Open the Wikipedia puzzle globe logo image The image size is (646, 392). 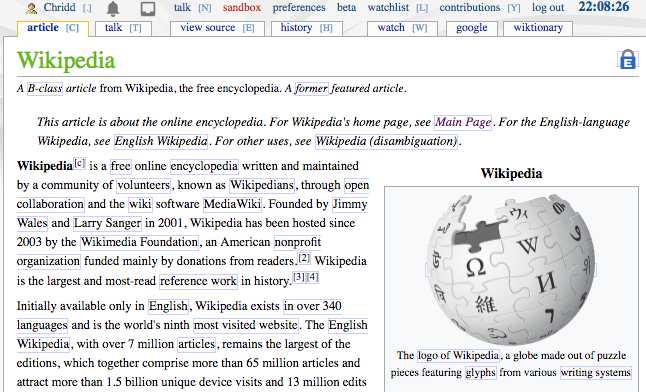pyautogui.click(x=511, y=270)
